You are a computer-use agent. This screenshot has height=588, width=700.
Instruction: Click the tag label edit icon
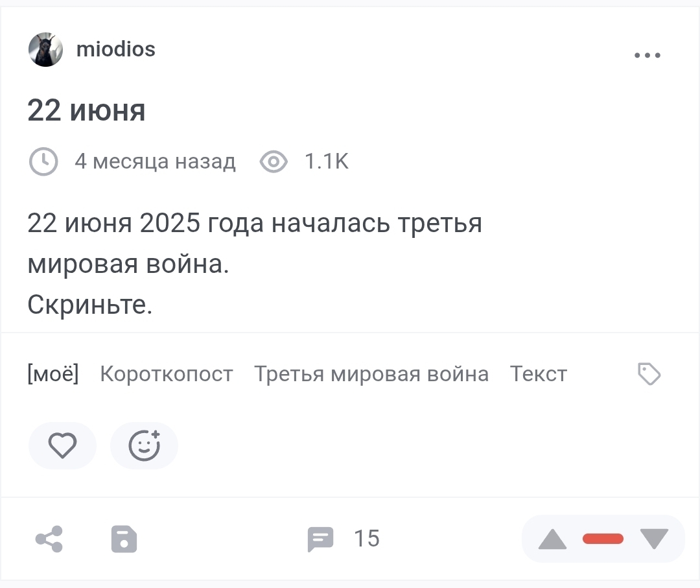pos(649,374)
